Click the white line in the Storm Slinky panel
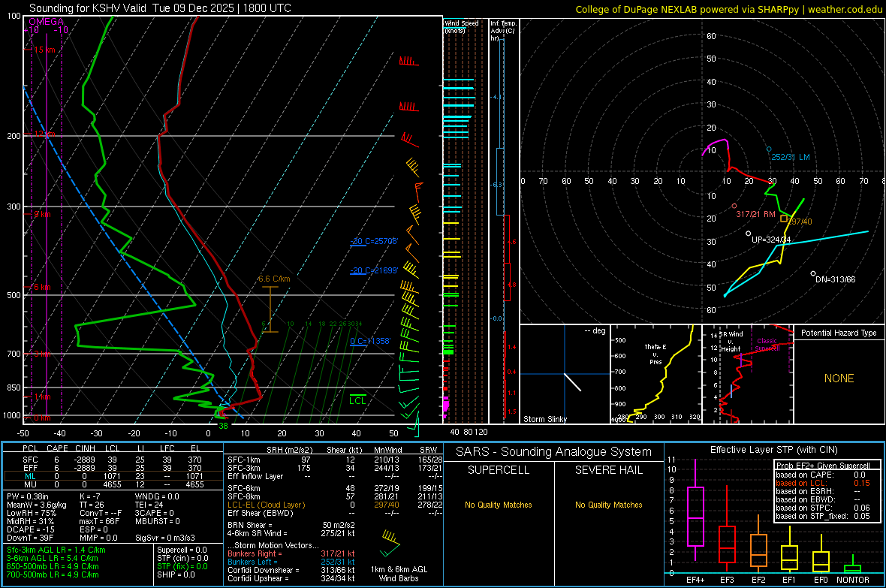 [572, 382]
